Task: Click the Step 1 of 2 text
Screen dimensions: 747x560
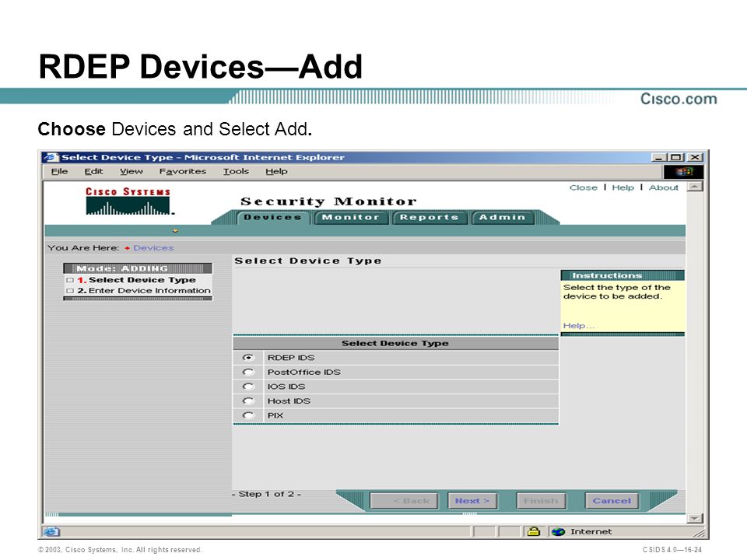Action: (x=266, y=494)
